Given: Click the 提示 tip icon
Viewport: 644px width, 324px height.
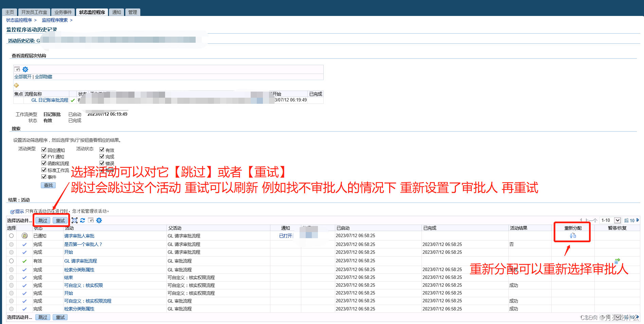Looking at the screenshot, I should (12, 212).
